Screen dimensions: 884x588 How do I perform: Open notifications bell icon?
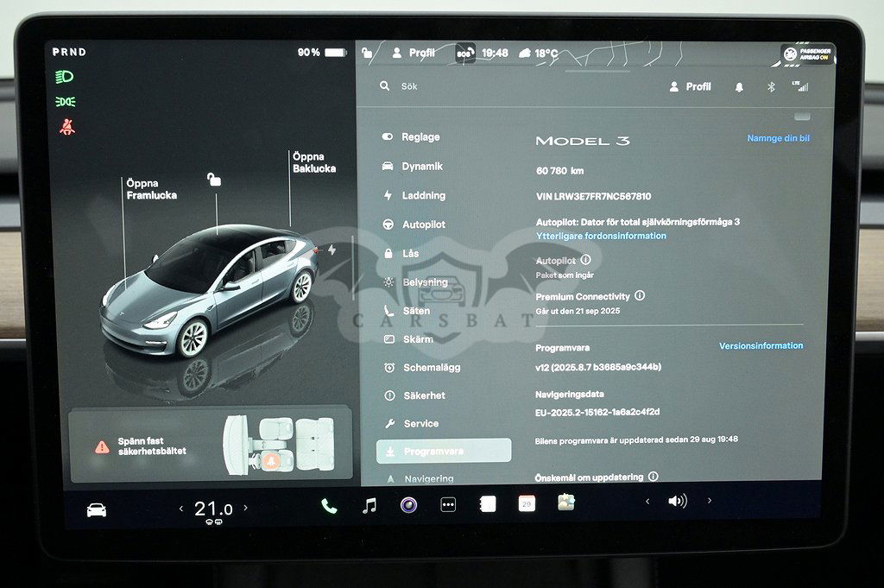point(739,87)
